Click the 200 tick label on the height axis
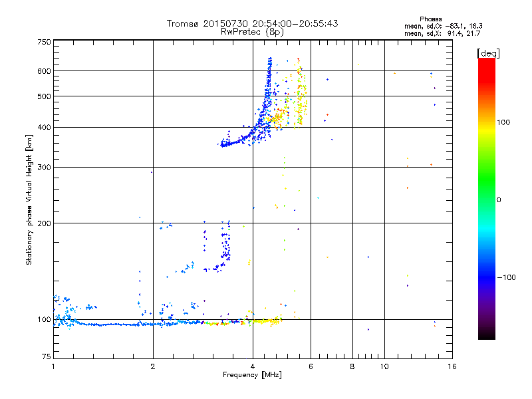 [x=44, y=223]
